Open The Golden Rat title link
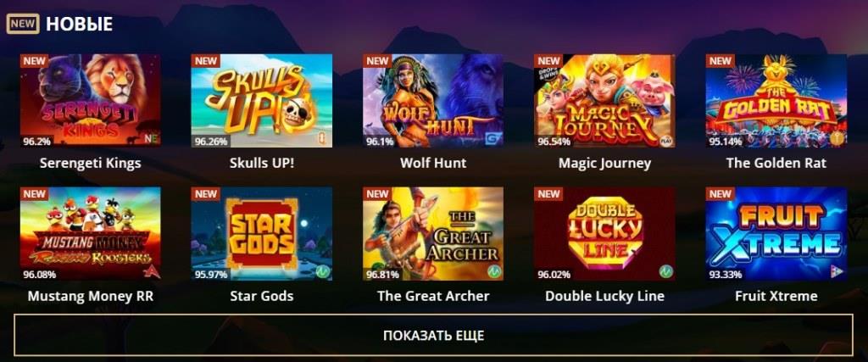This screenshot has height=362, width=868. tap(776, 163)
